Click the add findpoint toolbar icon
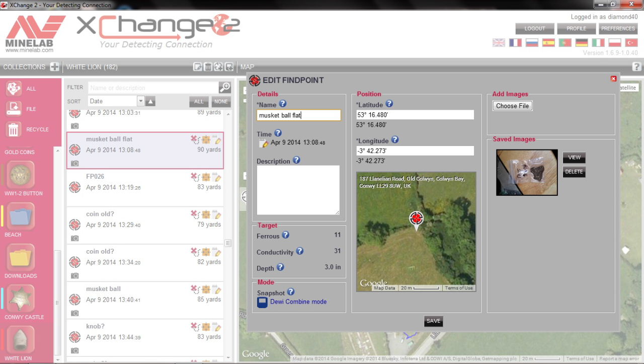 [218, 67]
